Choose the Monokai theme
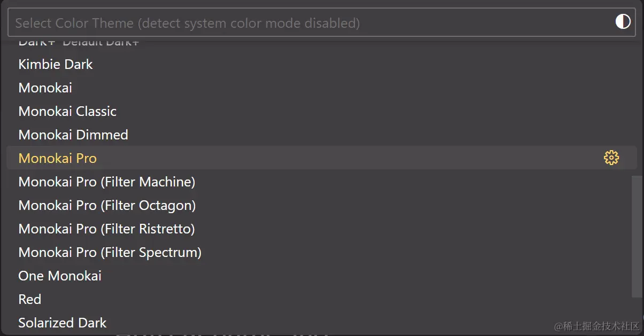The image size is (644, 336). click(x=322, y=88)
